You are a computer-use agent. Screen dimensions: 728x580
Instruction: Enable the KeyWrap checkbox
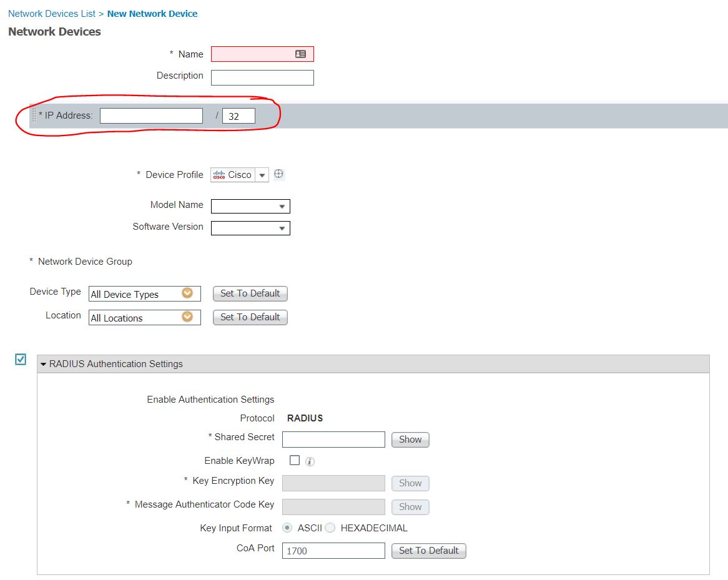click(294, 461)
